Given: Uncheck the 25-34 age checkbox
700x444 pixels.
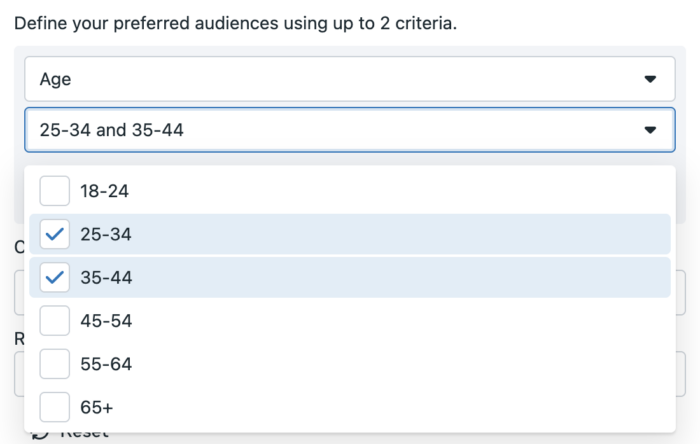Looking at the screenshot, I should point(54,234).
